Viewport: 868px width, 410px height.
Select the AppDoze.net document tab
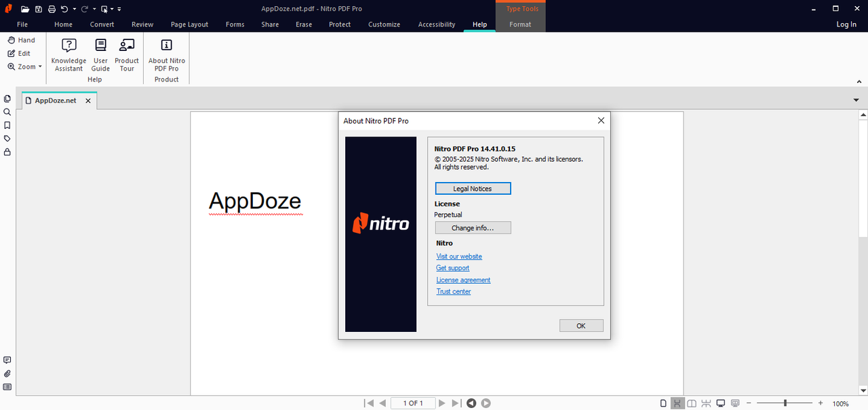(60, 100)
